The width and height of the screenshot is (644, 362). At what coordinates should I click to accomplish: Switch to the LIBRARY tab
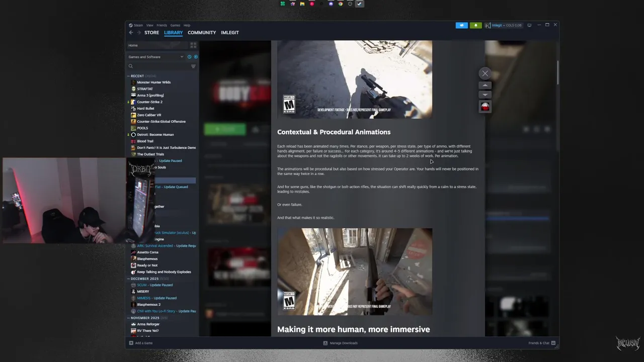[173, 33]
